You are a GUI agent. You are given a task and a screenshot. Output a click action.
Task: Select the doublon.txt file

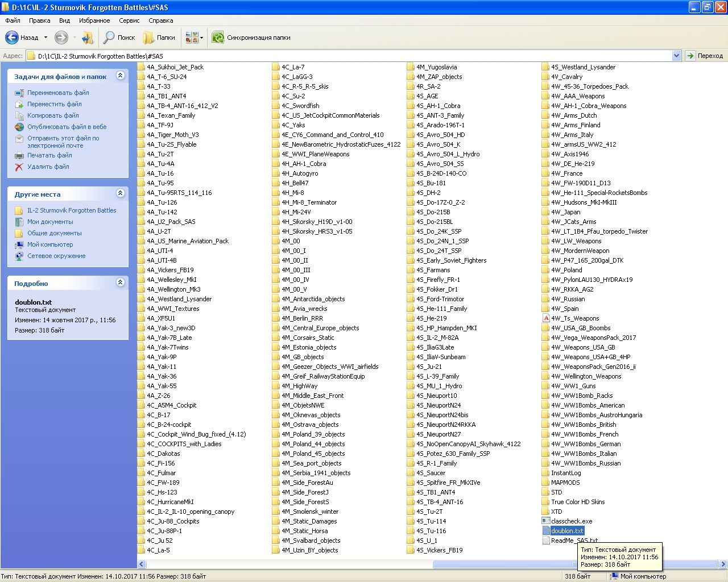point(563,531)
